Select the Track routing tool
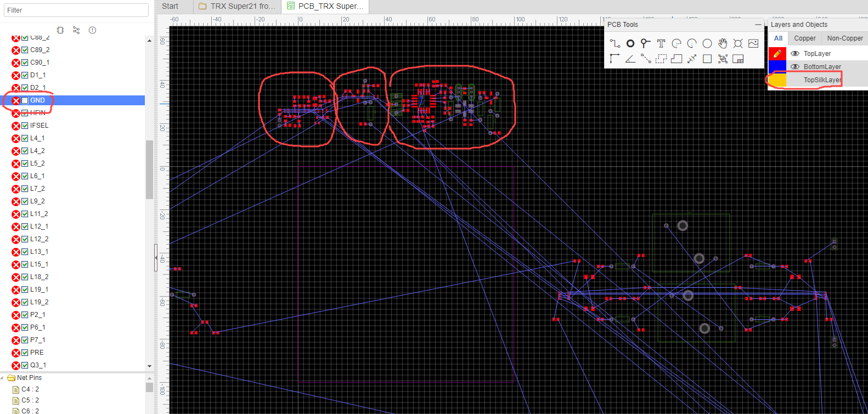This screenshot has width=868, height=414. click(615, 43)
